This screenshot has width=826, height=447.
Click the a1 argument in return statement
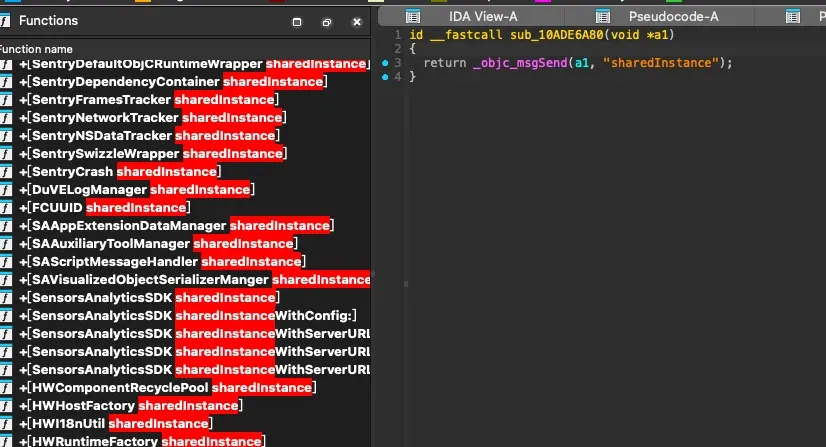point(582,63)
